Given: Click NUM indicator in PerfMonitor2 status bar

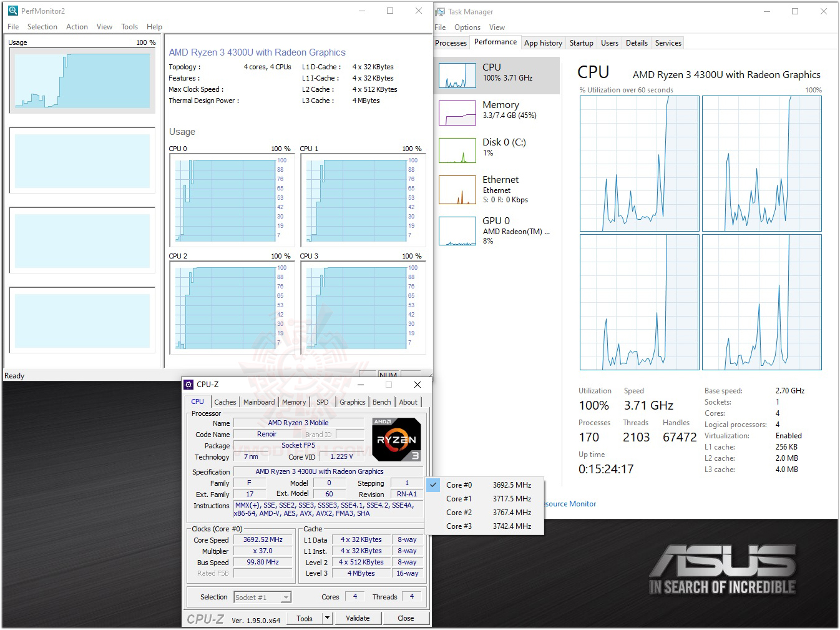Looking at the screenshot, I should (x=388, y=376).
